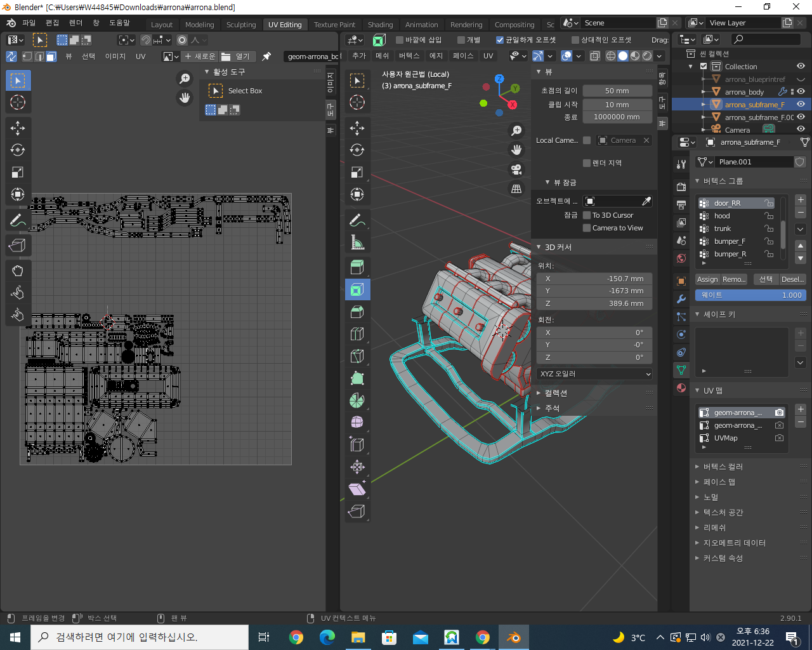The image size is (812, 650).
Task: Select the Shrink/Fatten tool
Action: click(357, 467)
